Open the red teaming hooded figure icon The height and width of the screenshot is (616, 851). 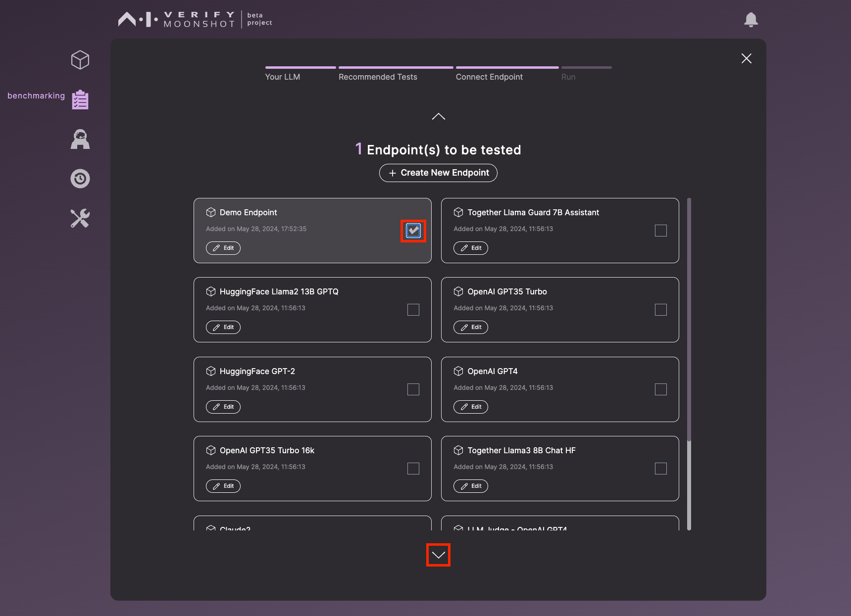pyautogui.click(x=80, y=139)
